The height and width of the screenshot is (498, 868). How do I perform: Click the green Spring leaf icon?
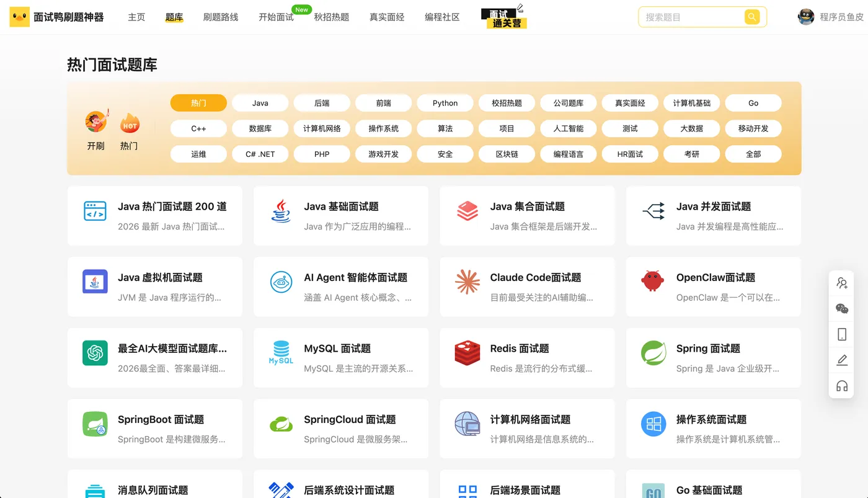653,353
